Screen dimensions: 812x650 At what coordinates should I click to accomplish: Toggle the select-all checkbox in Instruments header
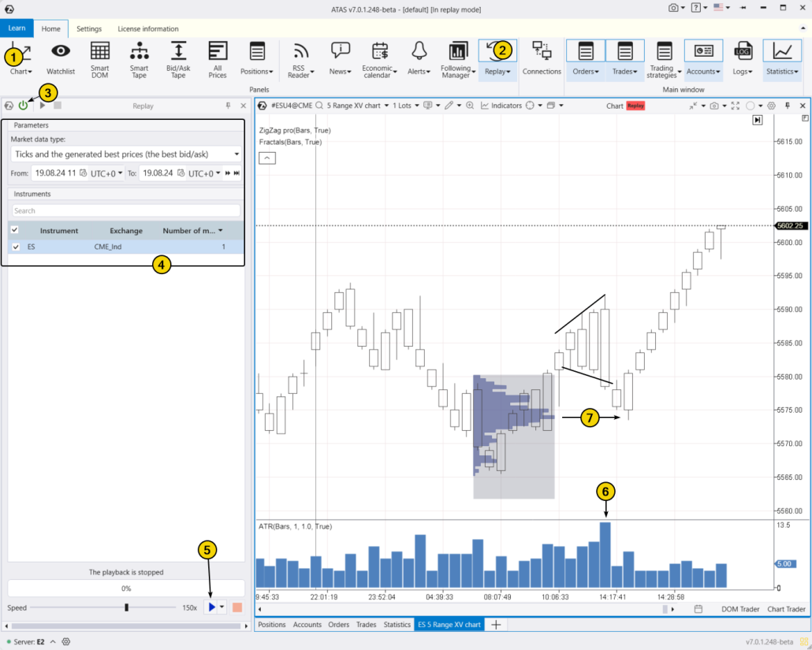click(x=13, y=230)
